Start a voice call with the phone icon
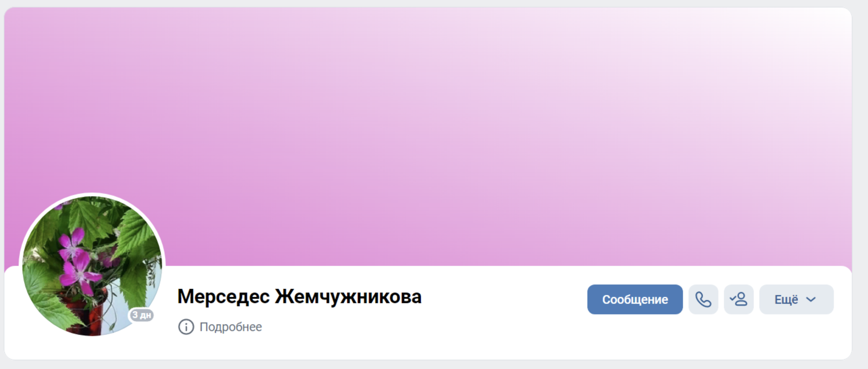 point(703,299)
